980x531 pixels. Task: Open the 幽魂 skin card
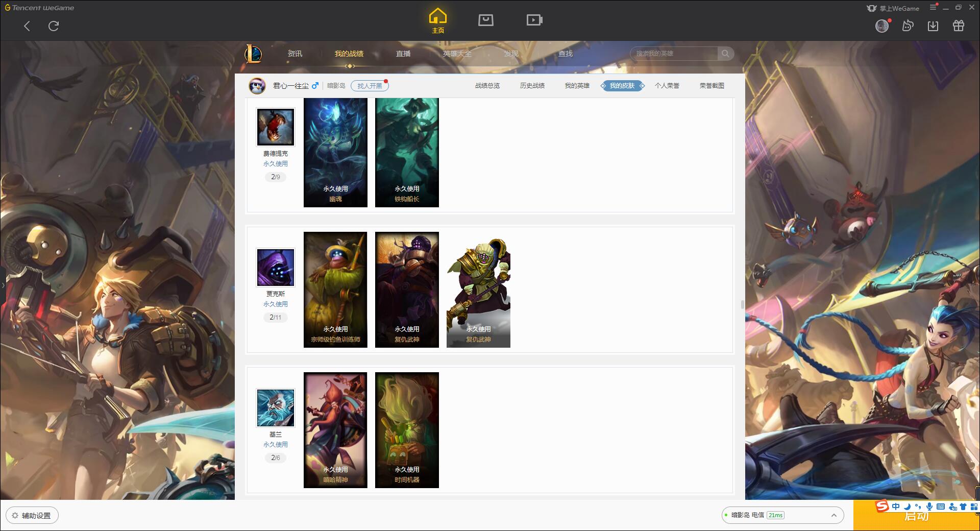[x=335, y=153]
